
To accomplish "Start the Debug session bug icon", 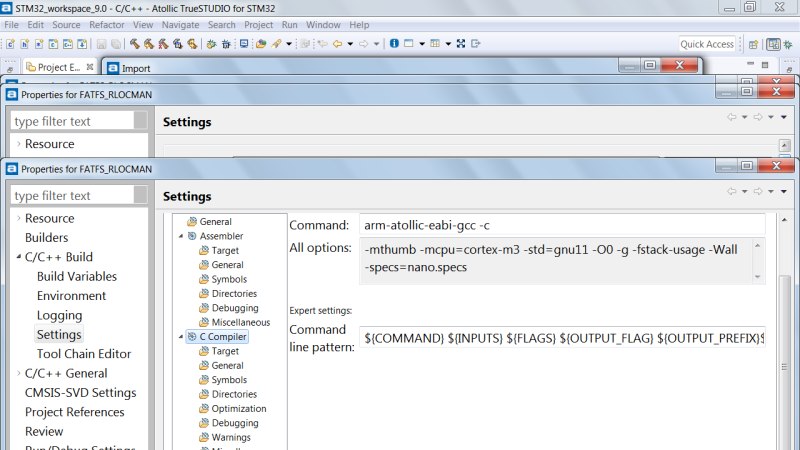I will [x=227, y=44].
